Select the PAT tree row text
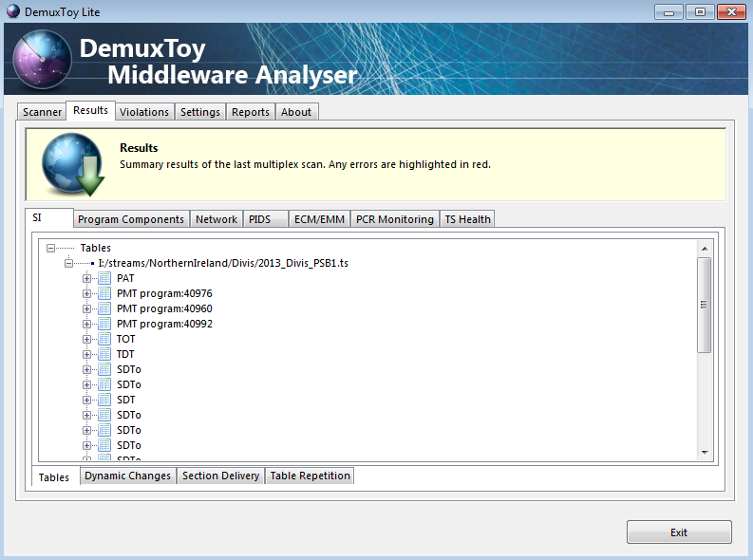753x560 pixels. click(125, 278)
